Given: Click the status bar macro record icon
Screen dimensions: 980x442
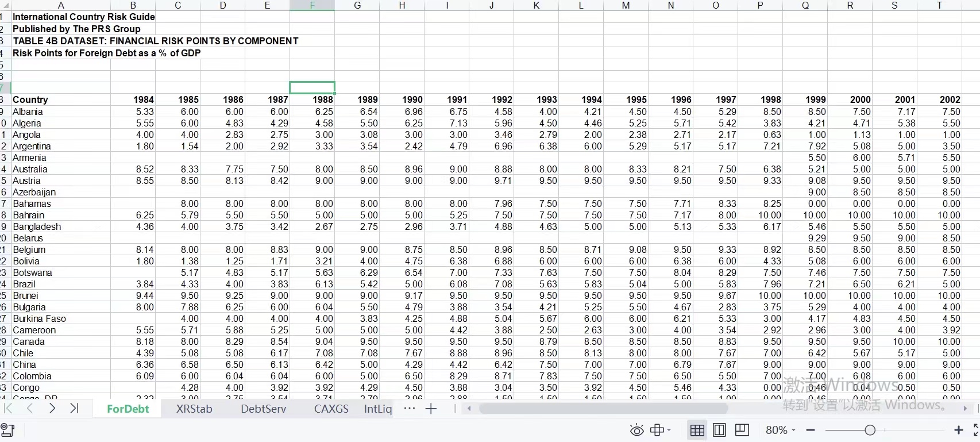Looking at the screenshot, I should 7,430.
